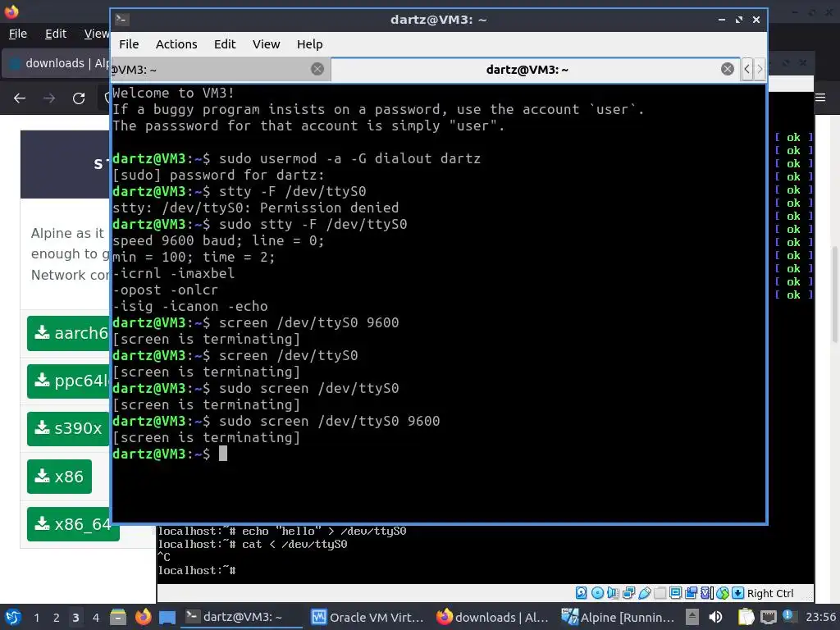Viewport: 840px width, 630px height.
Task: Reload the Firefox page
Action: click(79, 98)
